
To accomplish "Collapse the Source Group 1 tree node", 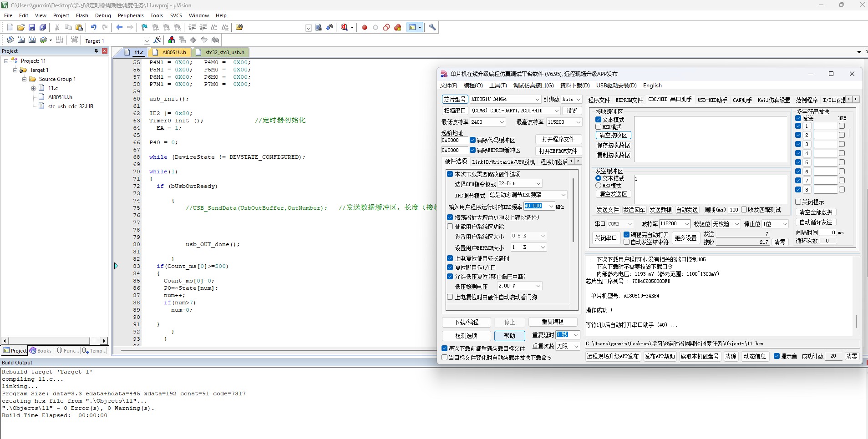I will [x=25, y=79].
